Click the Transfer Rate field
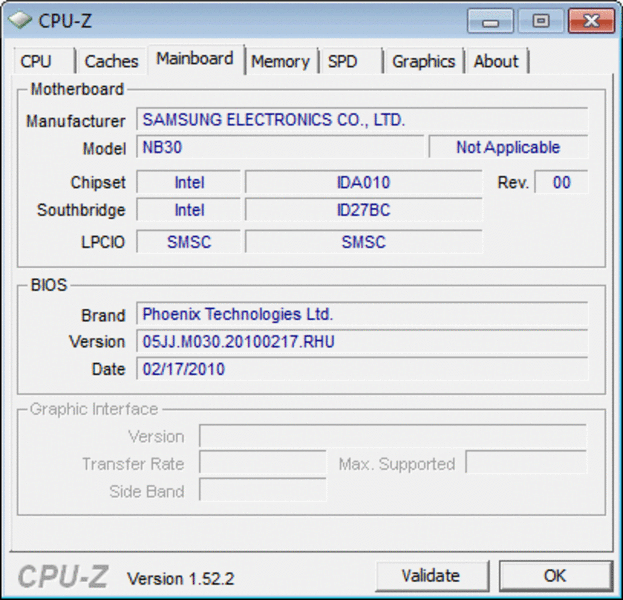Viewport: 623px width, 600px height. click(x=263, y=463)
